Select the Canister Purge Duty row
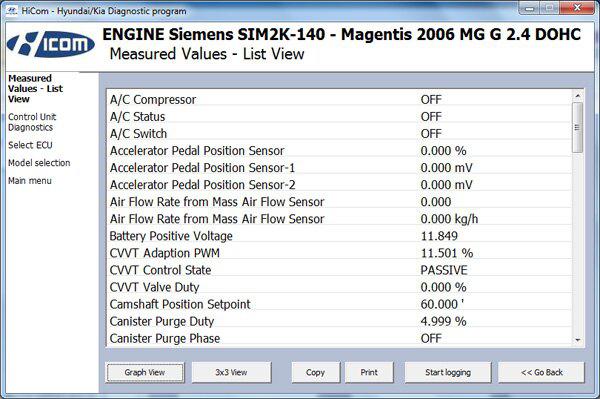 click(339, 321)
